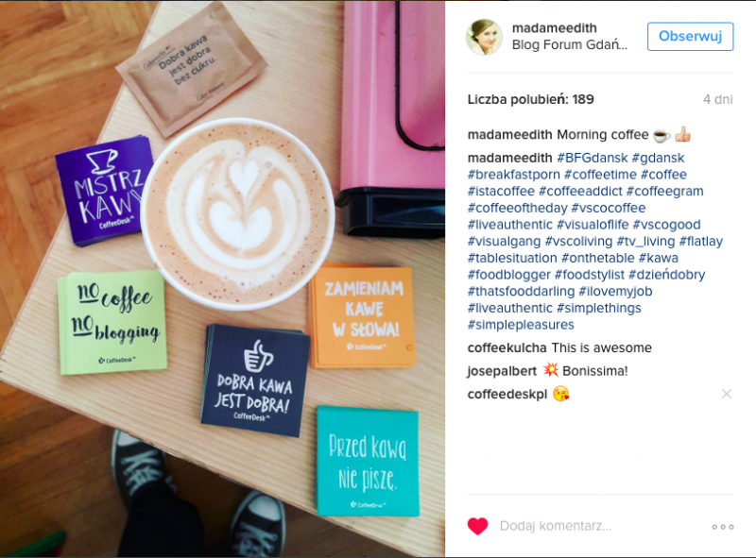Visit coffeekulcha commenter profile

pos(507,347)
